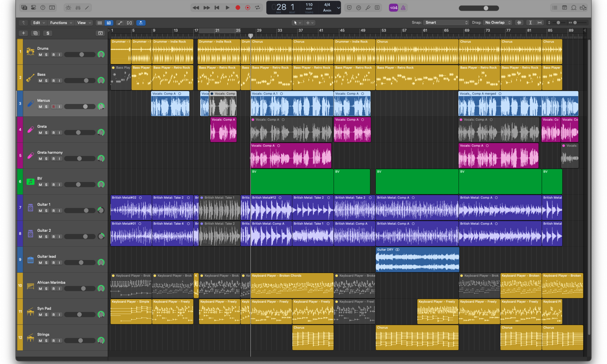This screenshot has width=607, height=364.
Task: Solo the Marcus vocal track
Action: pos(46,106)
